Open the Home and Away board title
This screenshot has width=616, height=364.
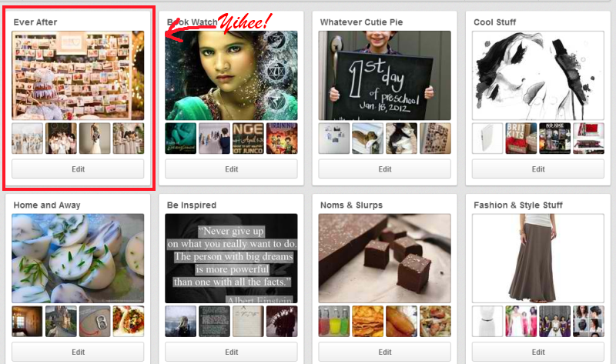[x=47, y=205]
